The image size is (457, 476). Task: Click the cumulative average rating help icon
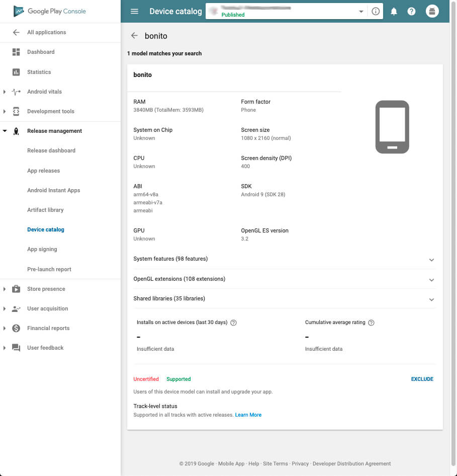point(371,323)
